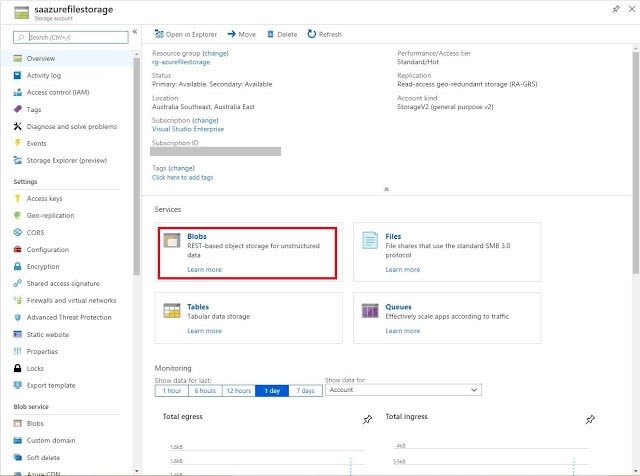Click the sidebar vertical scrollbar
Viewport: 640px width, 476px height.
click(136, 167)
